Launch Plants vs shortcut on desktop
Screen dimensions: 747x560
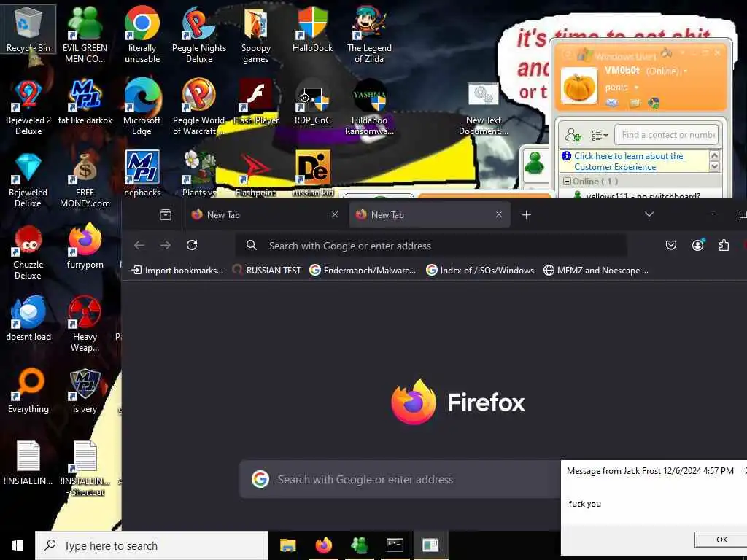click(199, 174)
